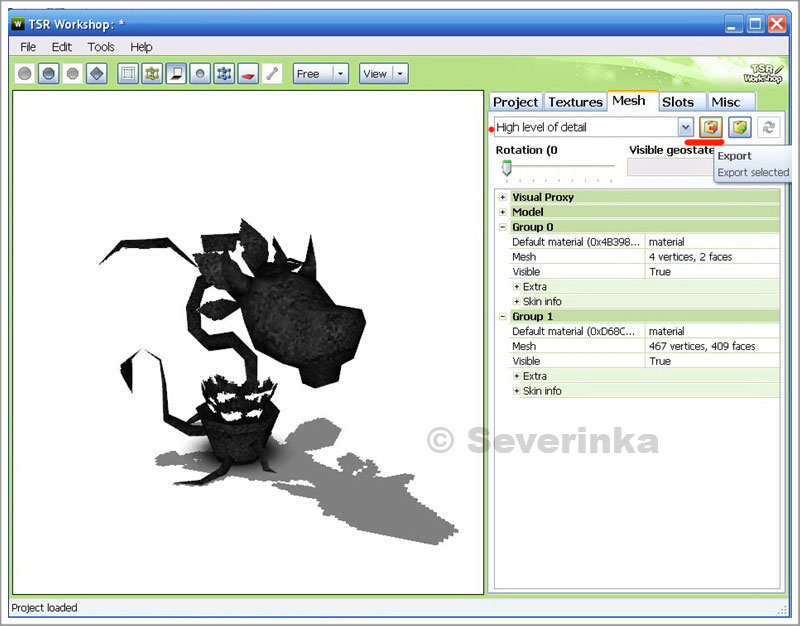Toggle the floor shadow toolbar button
Image resolution: width=800 pixels, height=626 pixels.
tap(176, 74)
